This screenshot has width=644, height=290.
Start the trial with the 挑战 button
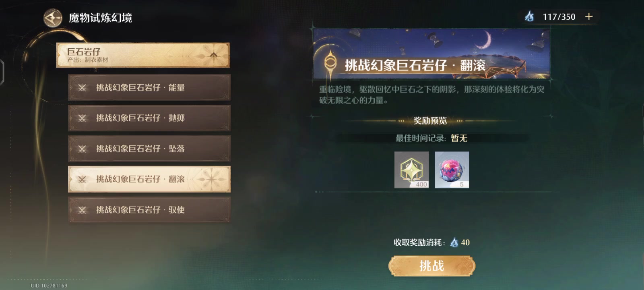[x=431, y=266]
